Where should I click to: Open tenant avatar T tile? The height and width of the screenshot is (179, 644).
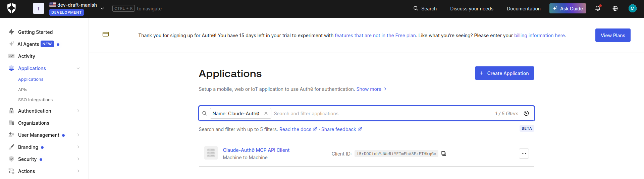[x=39, y=8]
